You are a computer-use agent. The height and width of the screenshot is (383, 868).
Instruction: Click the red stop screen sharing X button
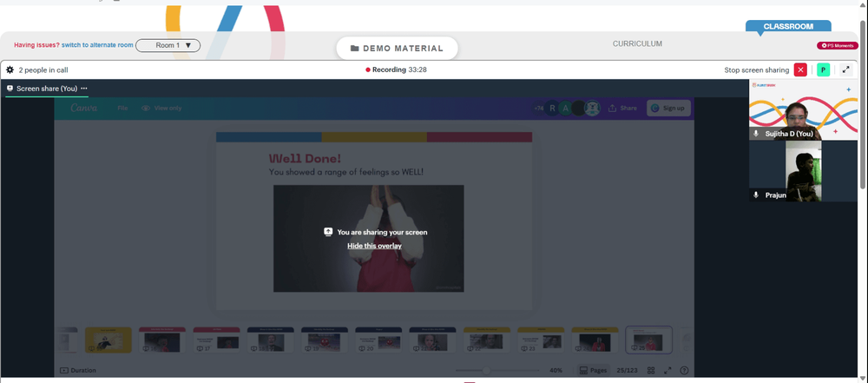(x=800, y=69)
